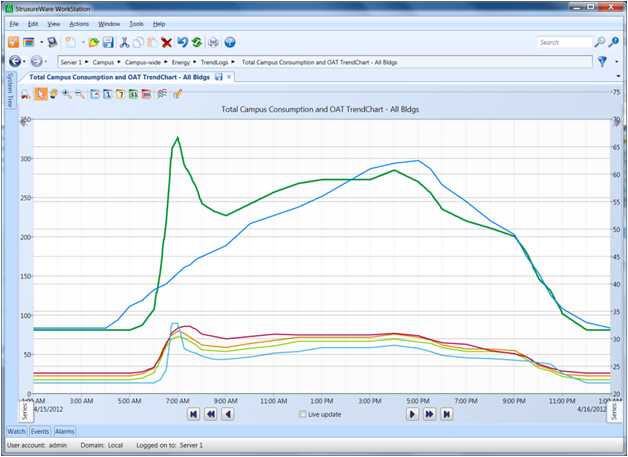
Task: Click the grey Forward navigation arrow
Action: pyautogui.click(x=36, y=61)
